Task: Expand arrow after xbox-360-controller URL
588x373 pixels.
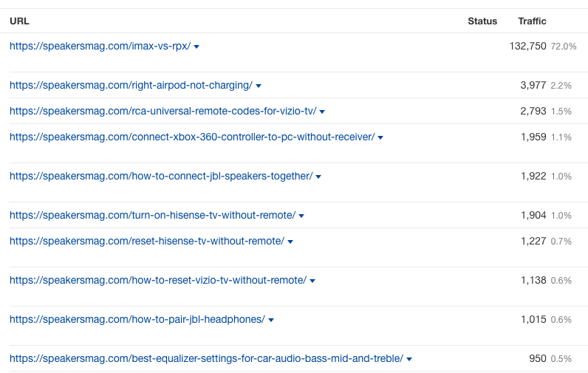Action: tap(380, 137)
